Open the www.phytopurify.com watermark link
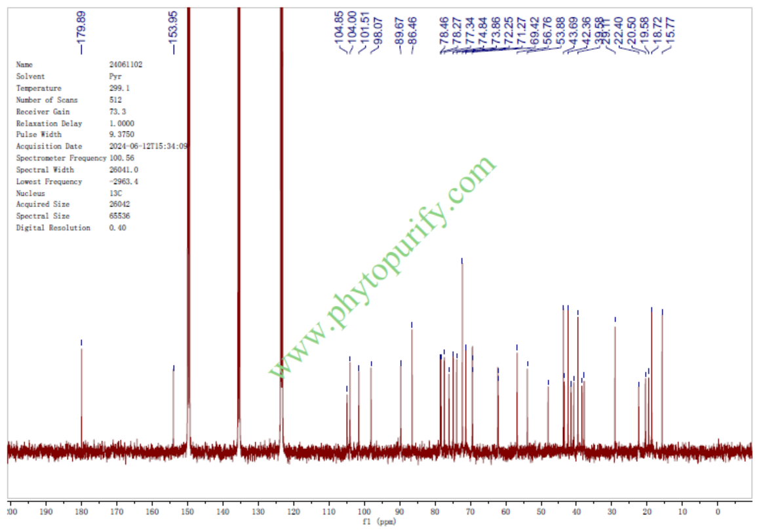 (x=383, y=267)
